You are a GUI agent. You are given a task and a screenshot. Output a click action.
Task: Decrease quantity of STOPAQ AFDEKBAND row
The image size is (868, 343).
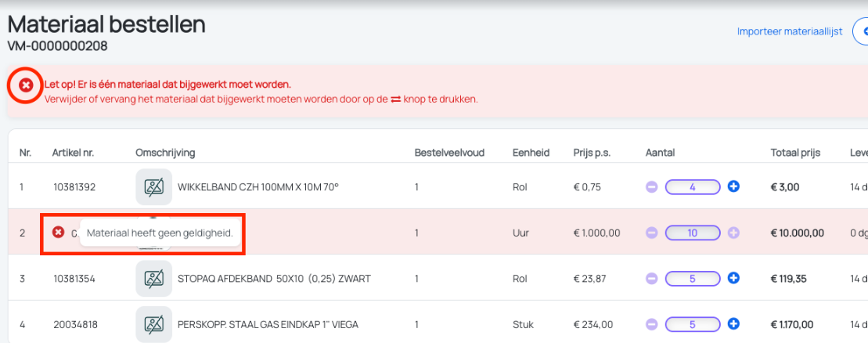(651, 278)
